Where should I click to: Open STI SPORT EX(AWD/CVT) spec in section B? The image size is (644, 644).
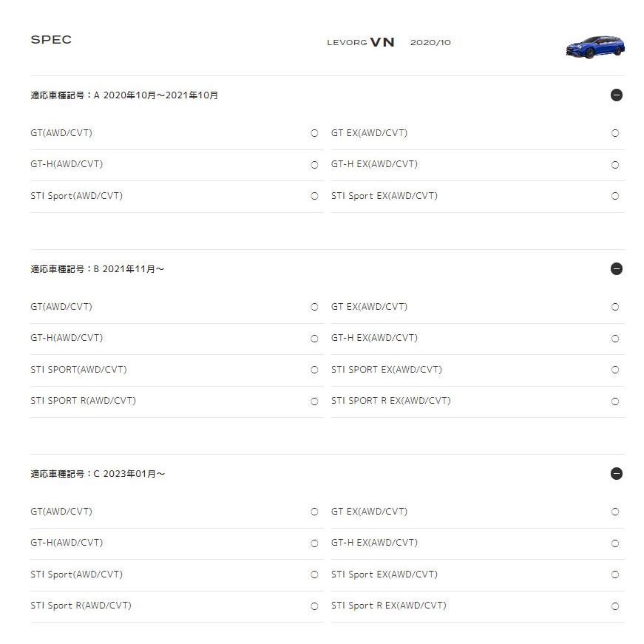point(478,370)
